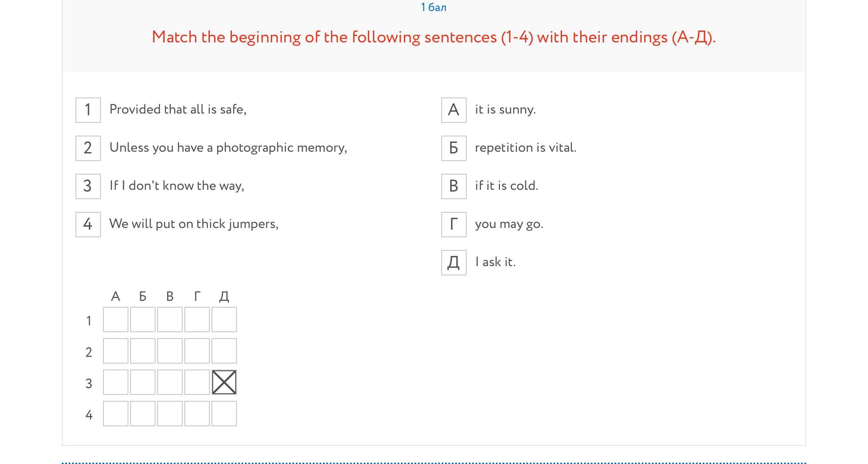This screenshot has height=464, width=868.
Task: Click number box 4 beside "We will put on"
Action: point(88,225)
